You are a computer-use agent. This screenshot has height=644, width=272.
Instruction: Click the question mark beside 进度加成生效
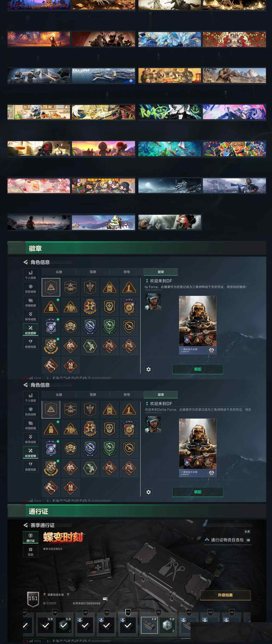click(x=68, y=594)
